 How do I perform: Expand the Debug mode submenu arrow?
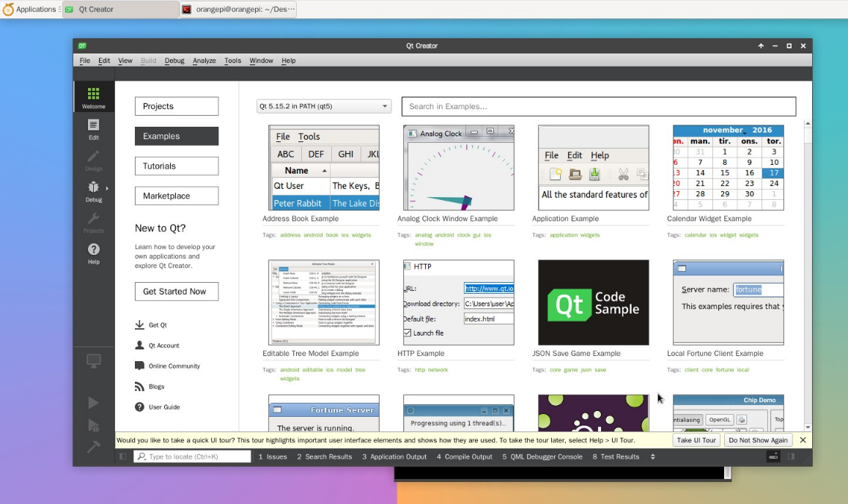click(x=107, y=188)
